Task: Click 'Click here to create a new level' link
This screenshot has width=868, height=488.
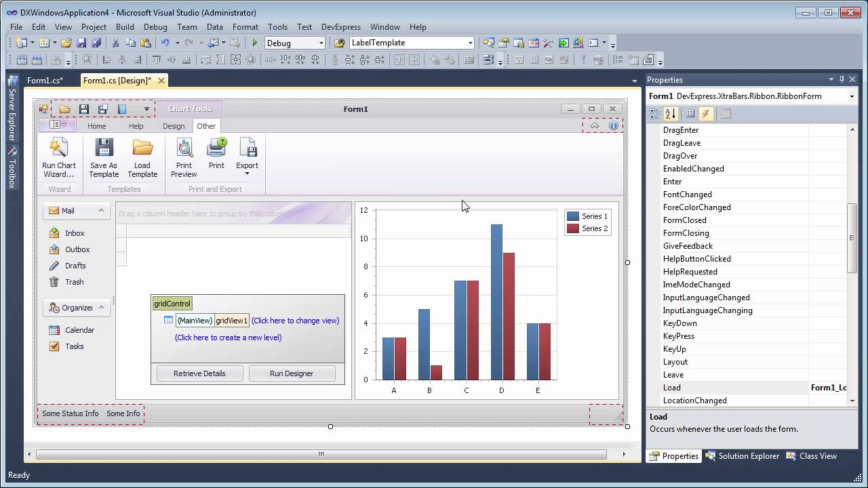Action: tap(228, 338)
